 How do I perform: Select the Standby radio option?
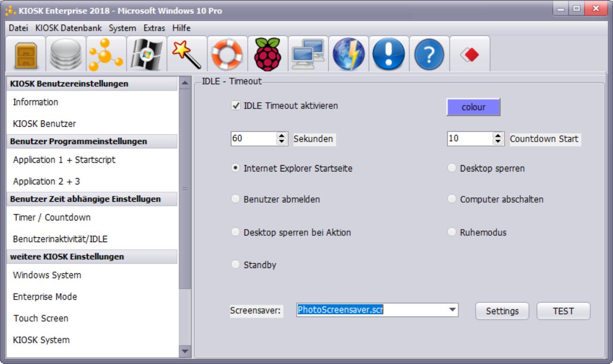click(x=236, y=265)
